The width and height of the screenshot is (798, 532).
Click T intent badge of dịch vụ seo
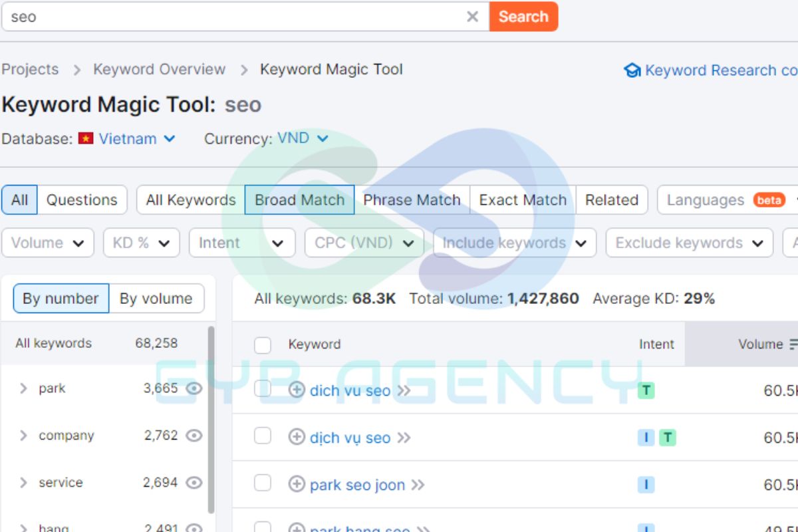tap(668, 438)
